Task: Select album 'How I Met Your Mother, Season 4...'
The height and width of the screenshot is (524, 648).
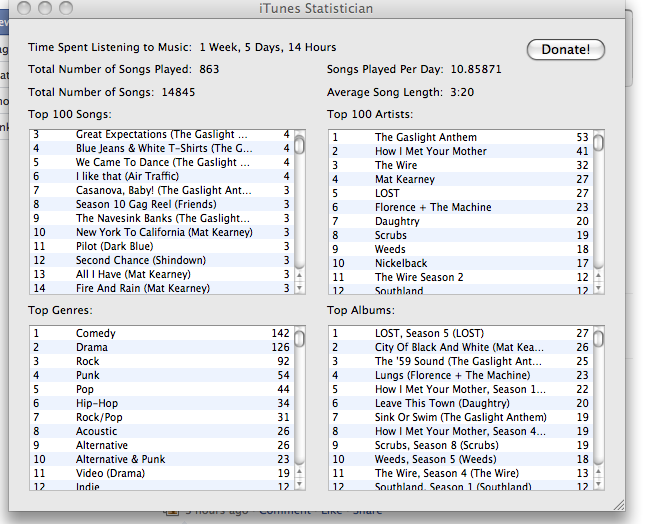Action: coord(461,431)
